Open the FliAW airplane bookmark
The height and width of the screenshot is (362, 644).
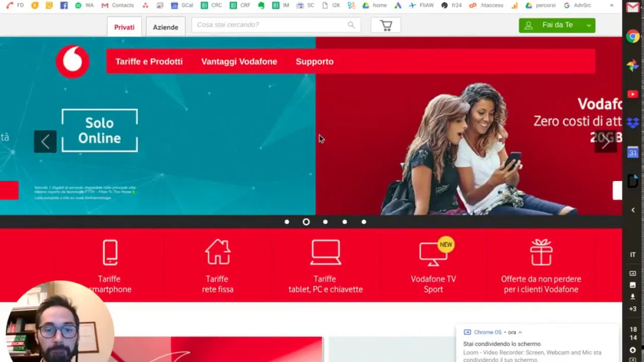pos(421,5)
